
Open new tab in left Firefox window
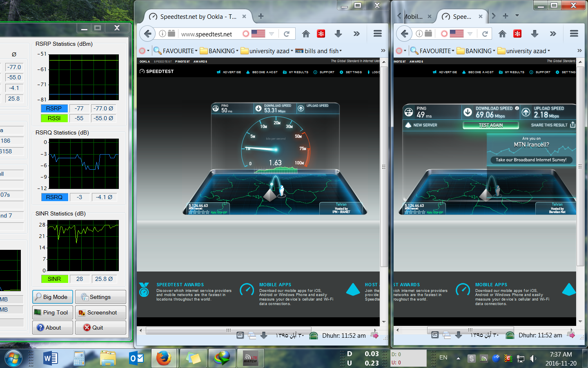point(261,16)
